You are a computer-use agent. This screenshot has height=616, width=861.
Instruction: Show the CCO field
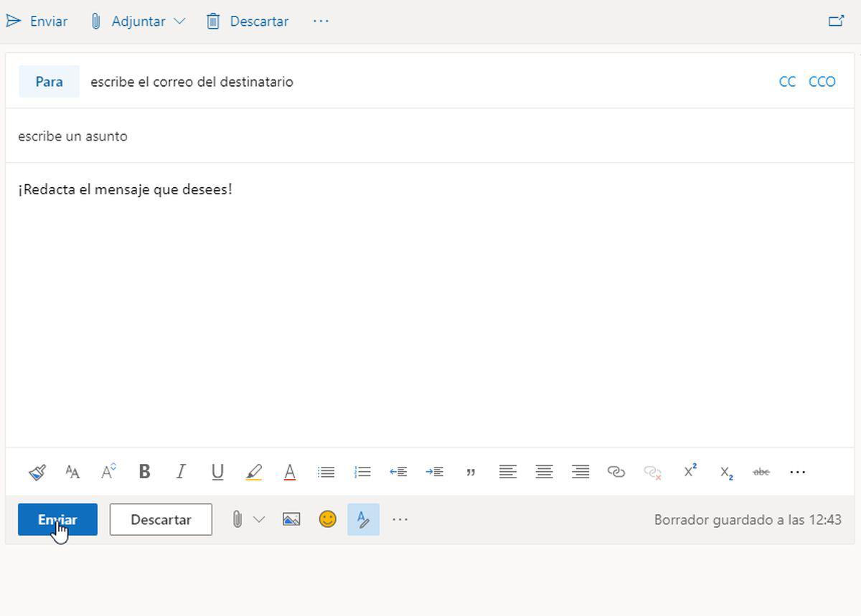[x=822, y=81]
